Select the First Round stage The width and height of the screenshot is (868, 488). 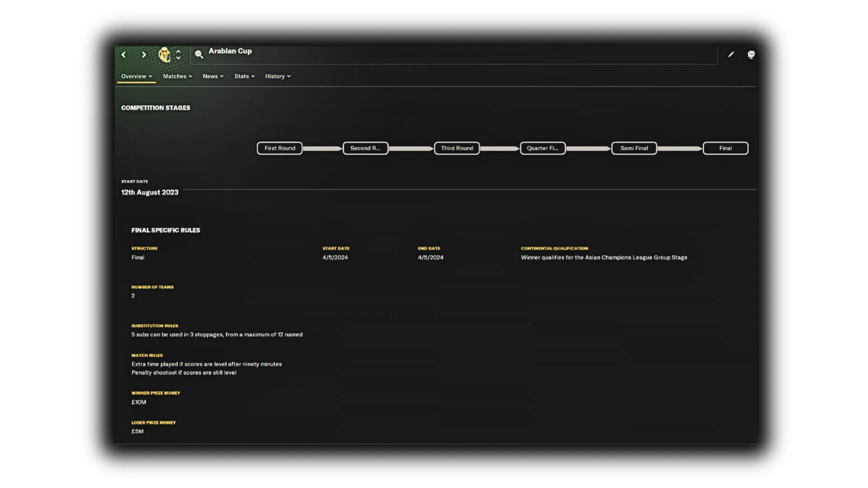pos(280,148)
